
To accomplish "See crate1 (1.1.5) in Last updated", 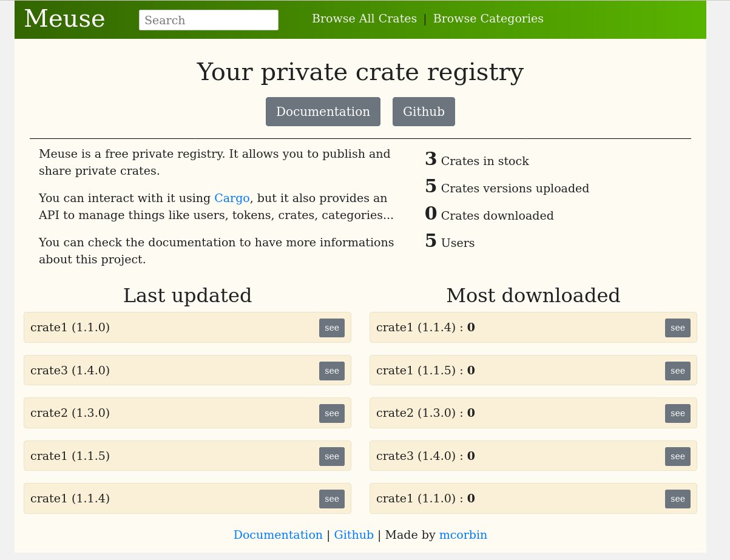I will (332, 456).
